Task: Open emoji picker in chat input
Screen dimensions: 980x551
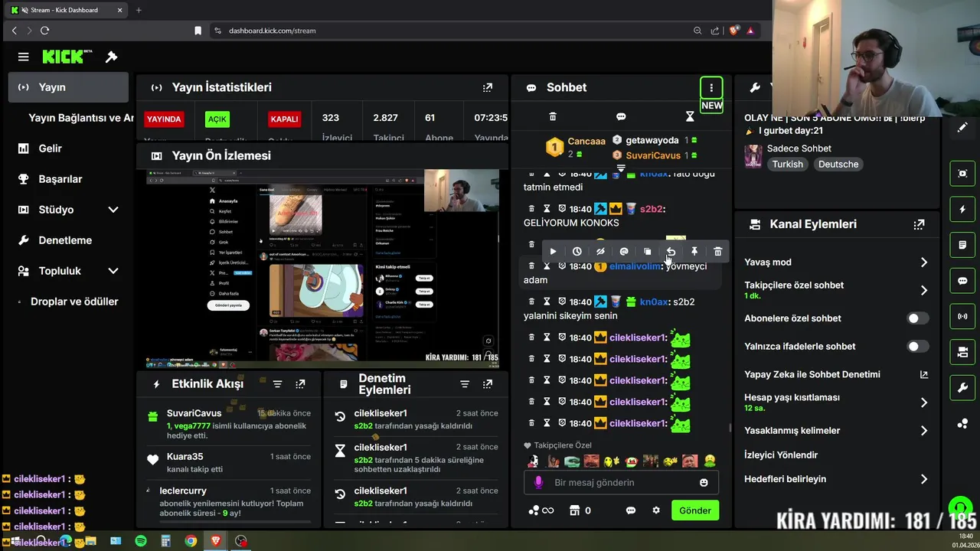Action: click(704, 482)
